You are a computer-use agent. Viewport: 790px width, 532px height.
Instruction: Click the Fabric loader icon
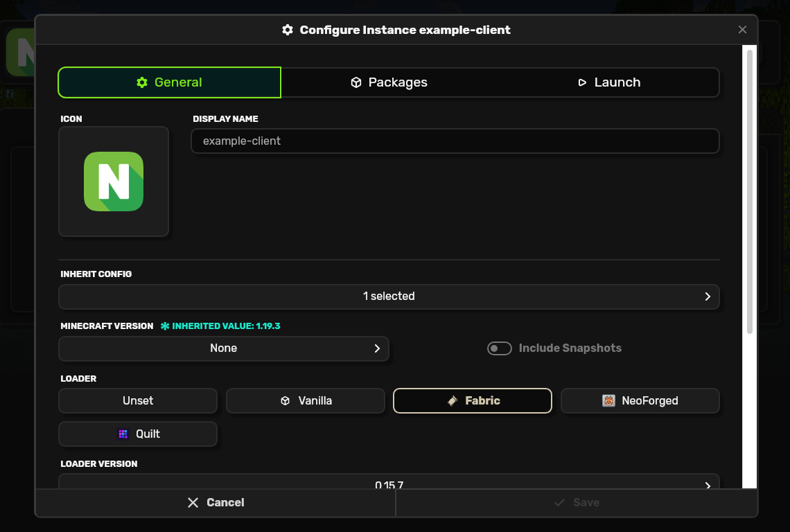click(453, 400)
